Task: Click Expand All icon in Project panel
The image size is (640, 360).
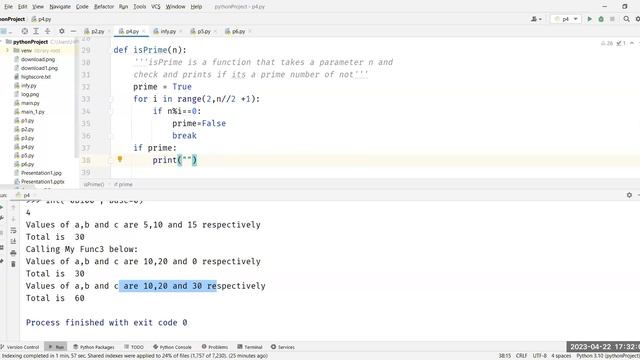Action: tap(36, 31)
